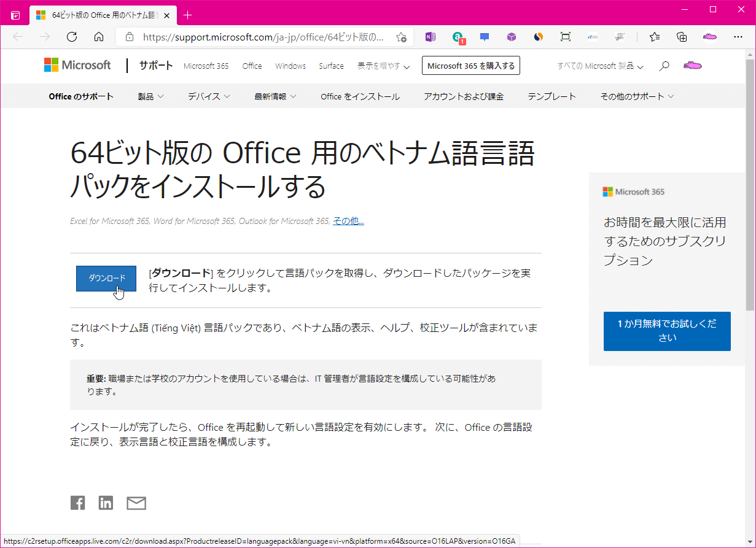The height and width of the screenshot is (548, 756).
Task: Click the browser Back arrow
Action: (x=17, y=37)
